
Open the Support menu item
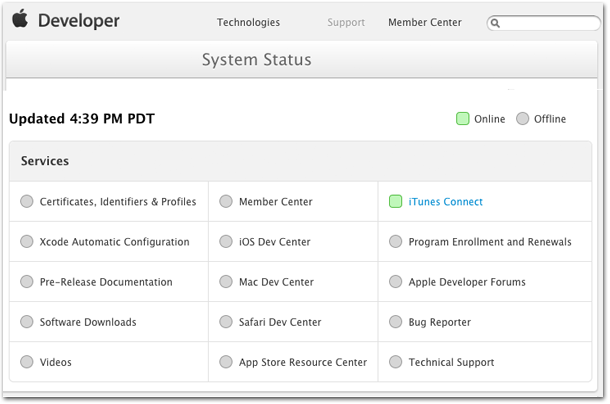(346, 23)
